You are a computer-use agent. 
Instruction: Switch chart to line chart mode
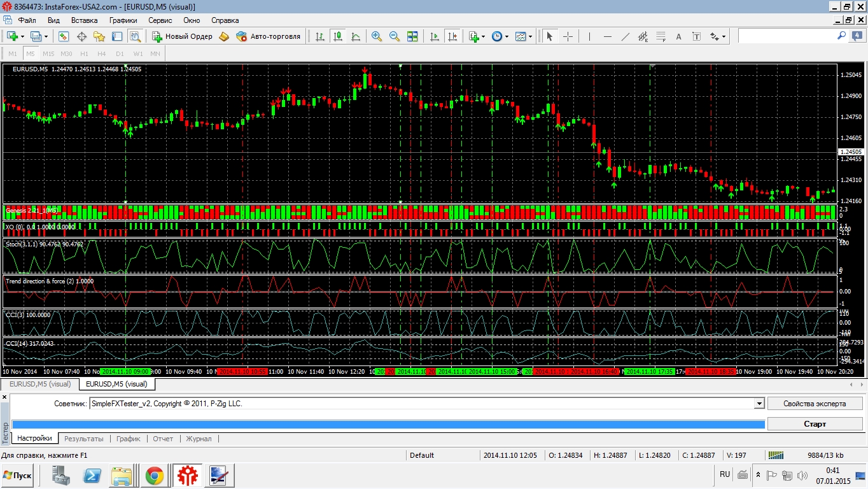coord(356,36)
